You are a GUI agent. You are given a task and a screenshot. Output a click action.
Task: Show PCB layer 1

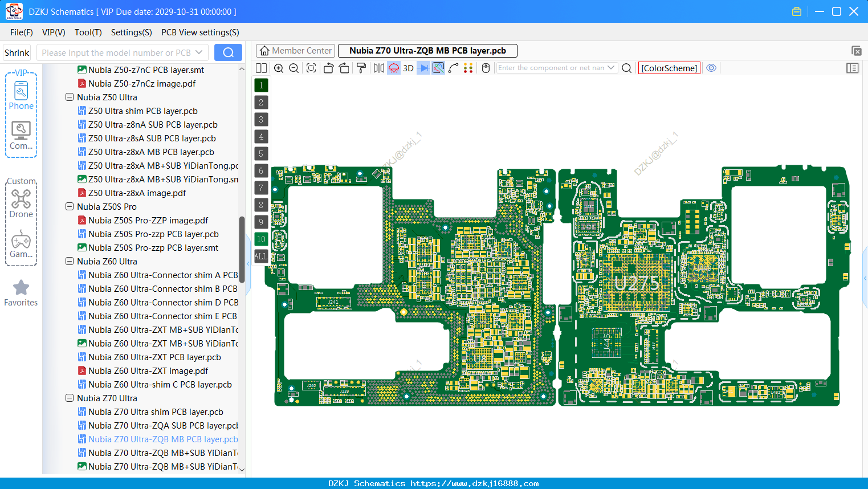click(x=261, y=85)
